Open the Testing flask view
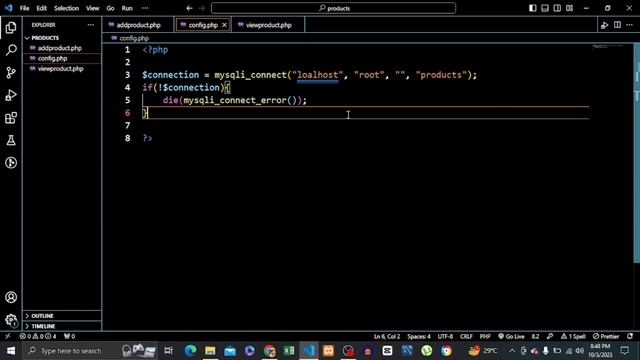 click(x=11, y=140)
